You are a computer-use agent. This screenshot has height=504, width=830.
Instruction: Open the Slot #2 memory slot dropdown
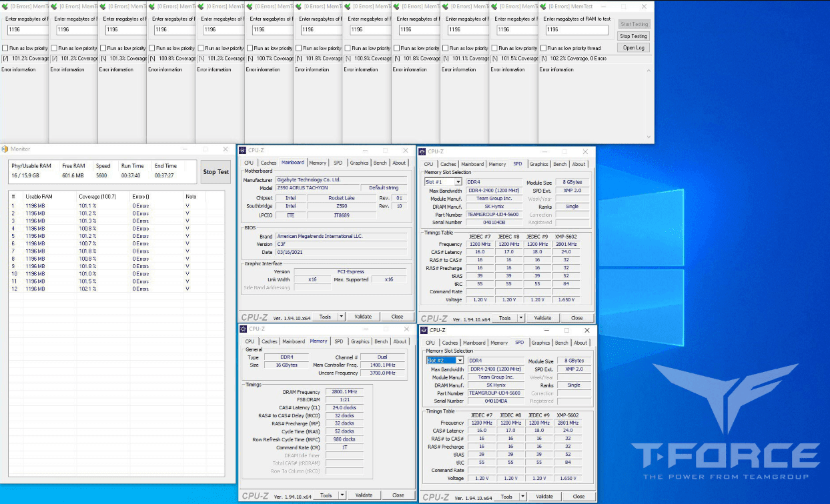[459, 361]
